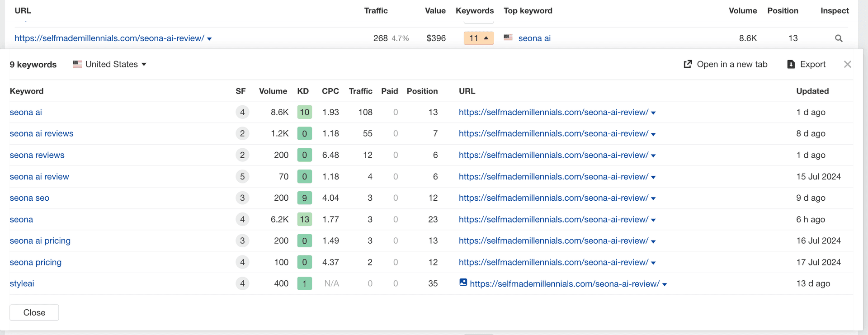Click the 6 h ago updated cell
The height and width of the screenshot is (335, 868).
point(811,219)
